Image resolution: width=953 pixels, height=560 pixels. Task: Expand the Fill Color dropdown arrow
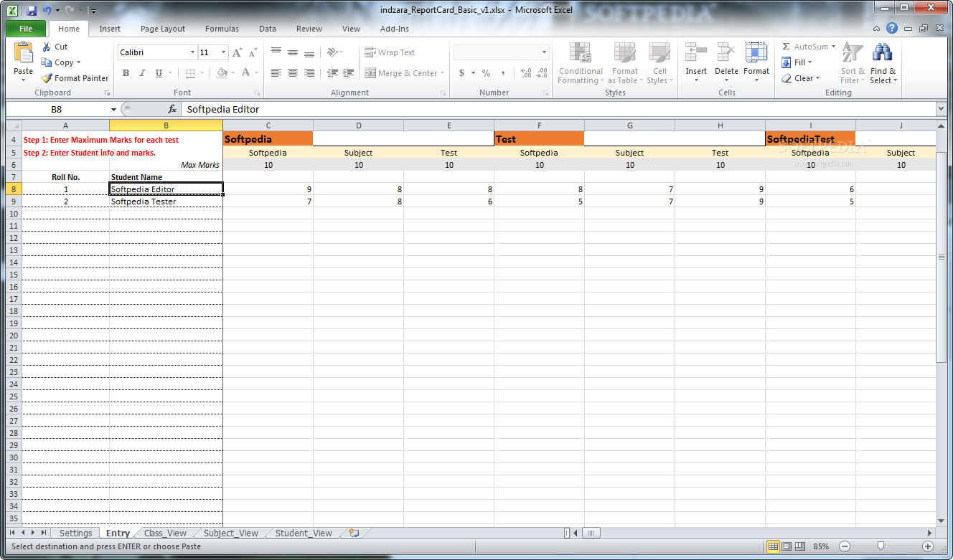point(233,73)
